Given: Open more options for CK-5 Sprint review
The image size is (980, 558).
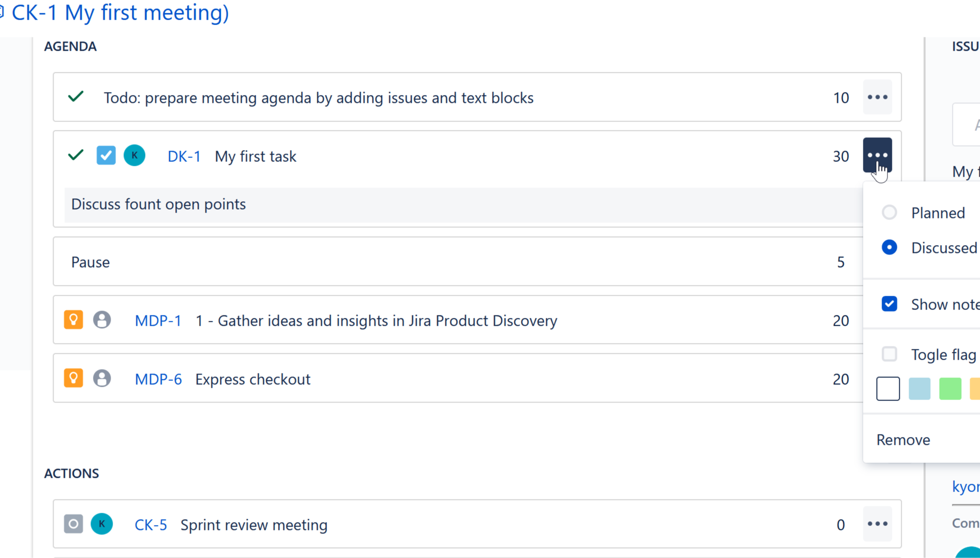Looking at the screenshot, I should (877, 524).
